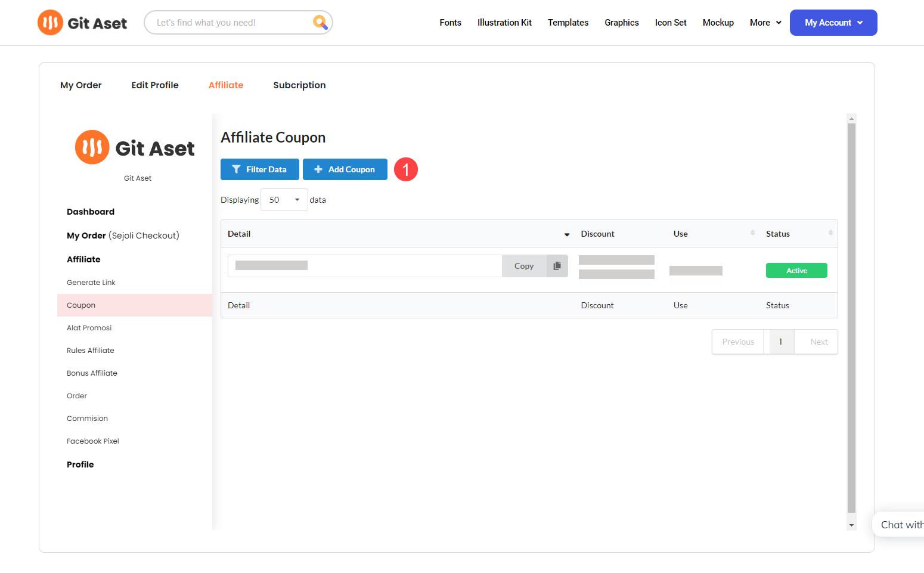Screen dimensions: 924x573
Task: Open Alat Promosi in sidebar
Action: [x=89, y=328]
